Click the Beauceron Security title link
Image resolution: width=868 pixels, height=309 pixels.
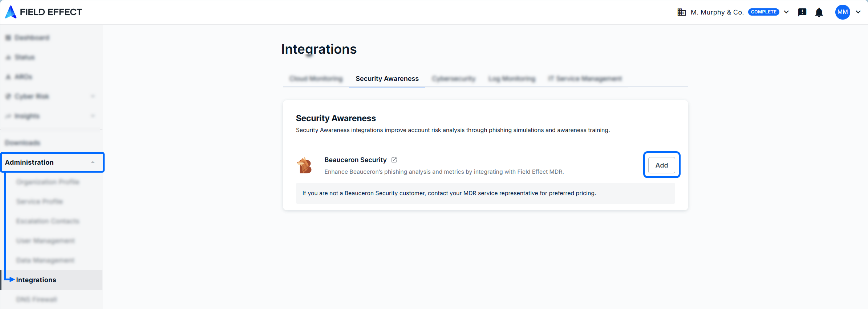(x=356, y=160)
